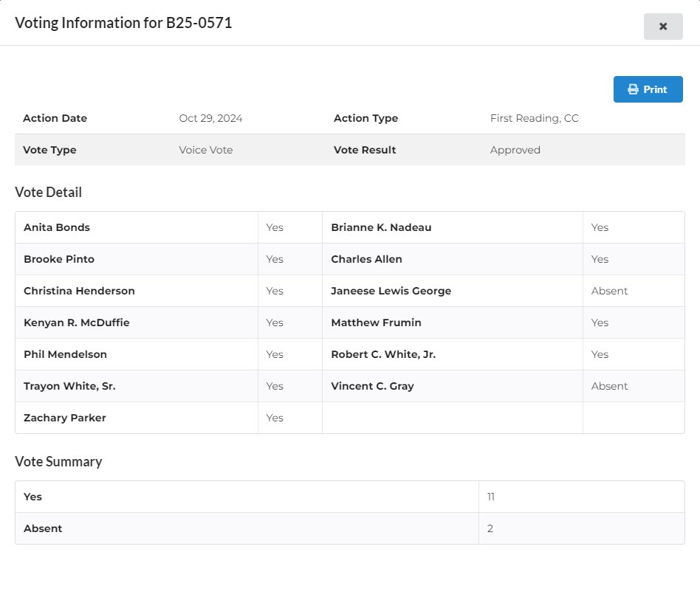This screenshot has width=700, height=614.
Task: Select Trayon White, Sr.'s Yes vote
Action: pyautogui.click(x=275, y=385)
